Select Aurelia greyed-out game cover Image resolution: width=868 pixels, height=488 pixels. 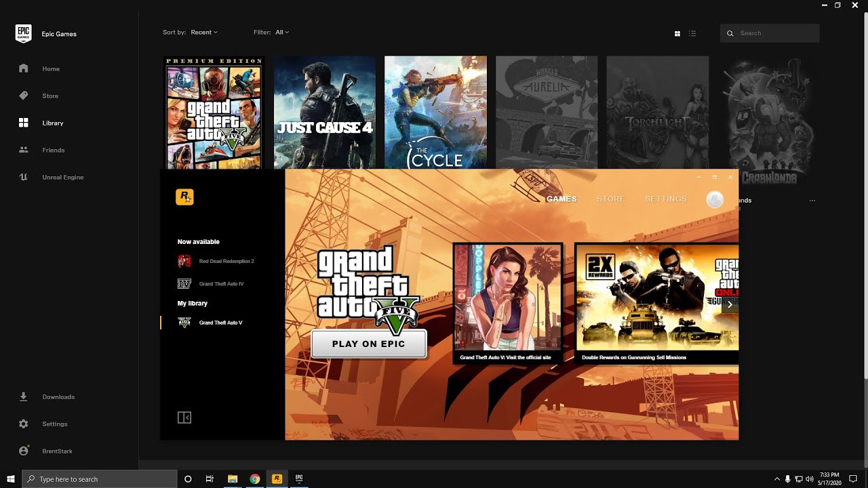coord(547,112)
